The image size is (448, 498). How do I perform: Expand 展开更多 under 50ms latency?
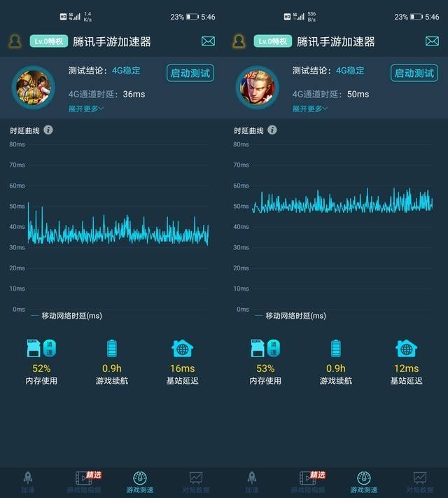[310, 109]
